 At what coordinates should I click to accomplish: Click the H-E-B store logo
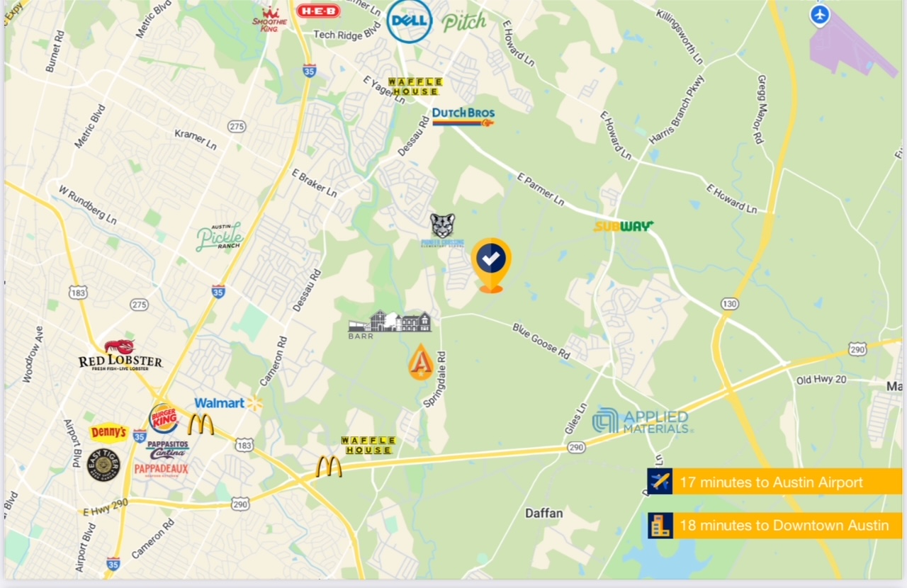pyautogui.click(x=318, y=11)
